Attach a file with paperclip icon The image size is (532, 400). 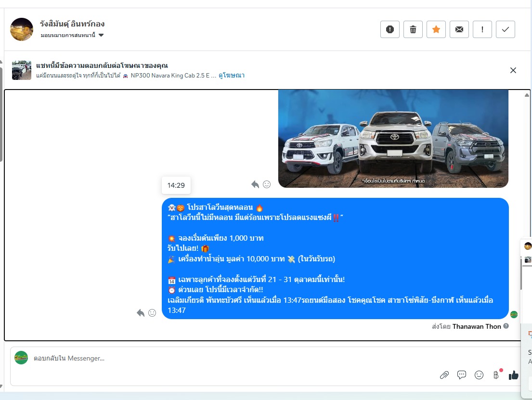(x=444, y=375)
